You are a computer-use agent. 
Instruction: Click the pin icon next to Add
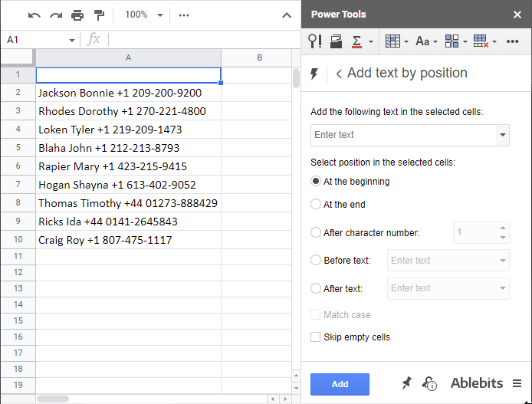tap(406, 383)
